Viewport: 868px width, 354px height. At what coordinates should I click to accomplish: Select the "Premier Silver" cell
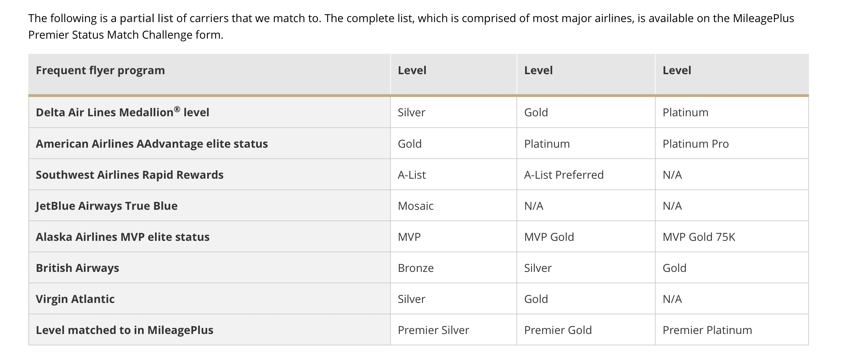[433, 330]
